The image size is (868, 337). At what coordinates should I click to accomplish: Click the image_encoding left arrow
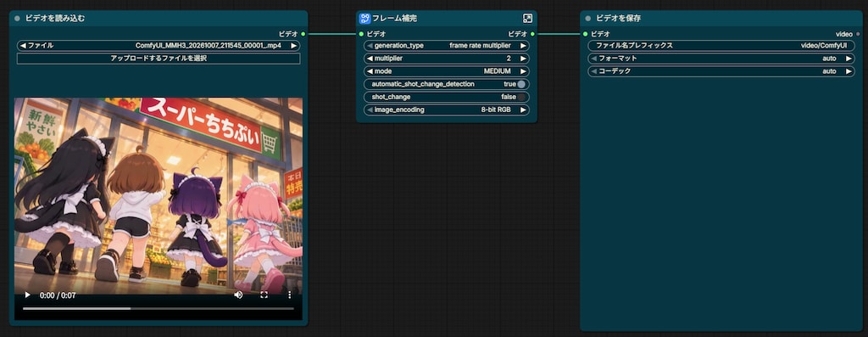tap(370, 110)
